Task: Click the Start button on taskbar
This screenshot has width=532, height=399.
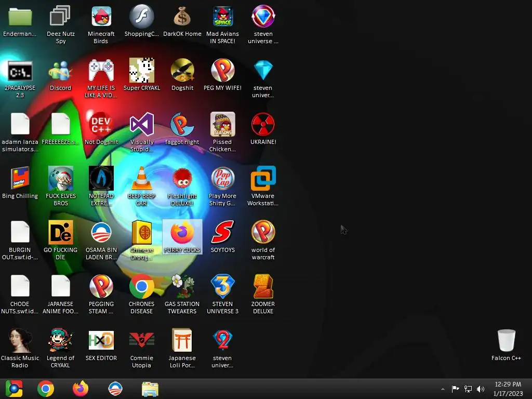Action: click(14, 389)
